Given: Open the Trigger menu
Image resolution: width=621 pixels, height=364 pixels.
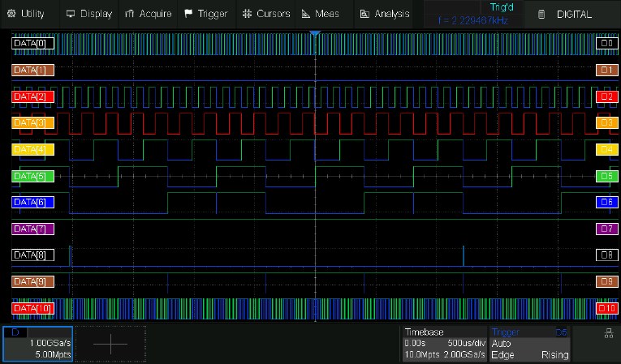Looking at the screenshot, I should pos(206,14).
